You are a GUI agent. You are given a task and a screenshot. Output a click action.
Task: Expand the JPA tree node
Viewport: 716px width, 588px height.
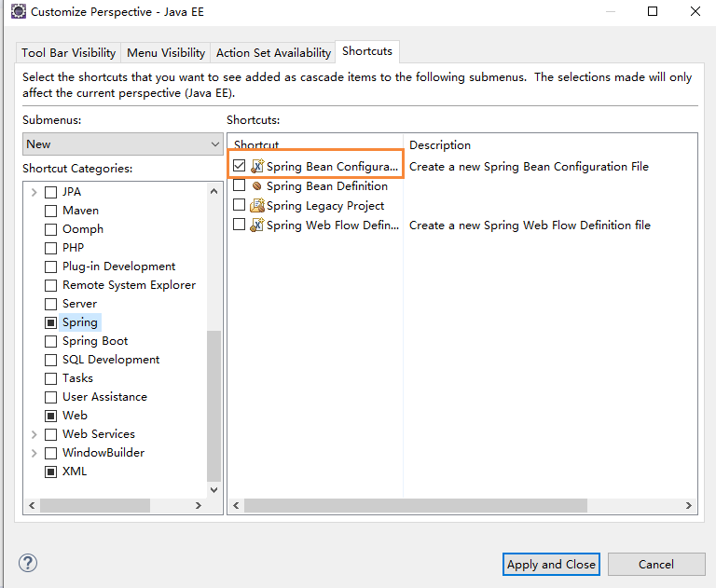click(x=34, y=192)
